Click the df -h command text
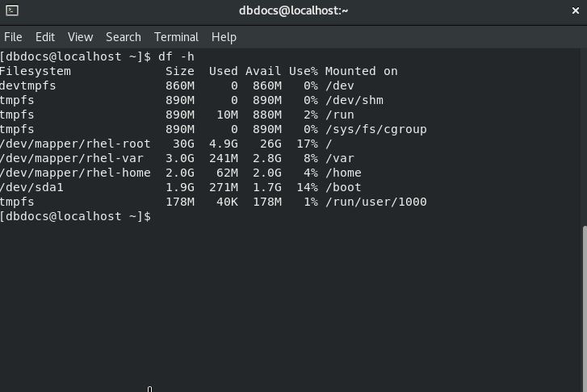This screenshot has width=587, height=392. pyautogui.click(x=176, y=56)
